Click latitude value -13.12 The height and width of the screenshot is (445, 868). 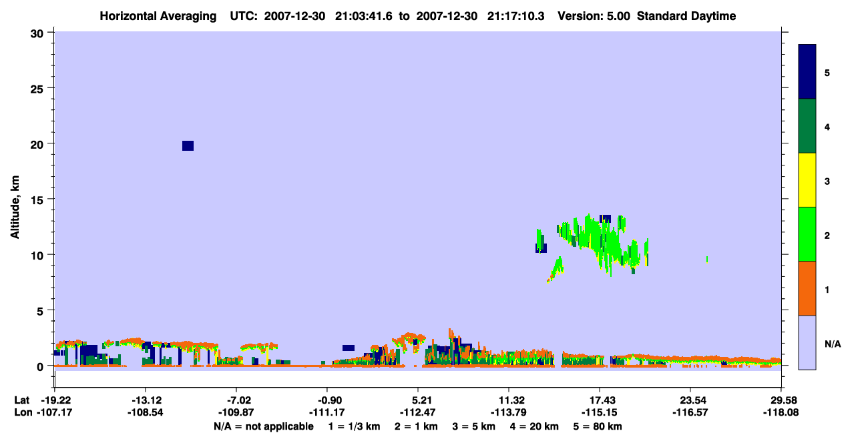pos(146,400)
